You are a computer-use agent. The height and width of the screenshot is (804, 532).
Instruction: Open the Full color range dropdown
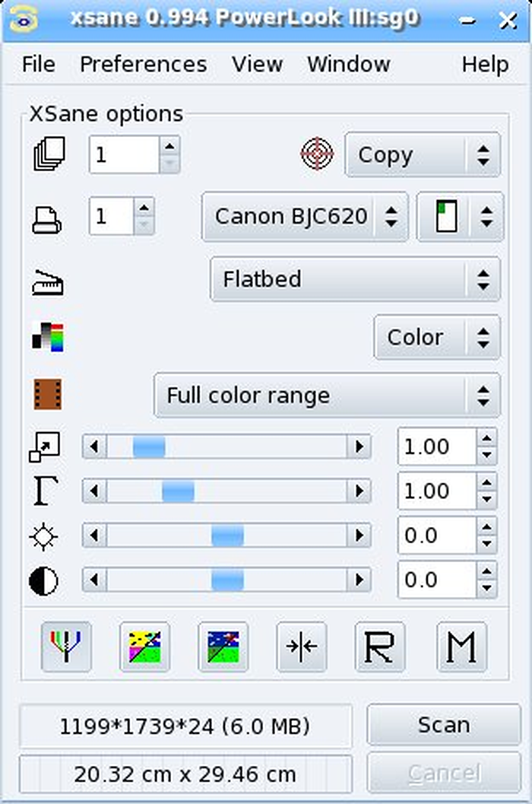[x=327, y=396]
